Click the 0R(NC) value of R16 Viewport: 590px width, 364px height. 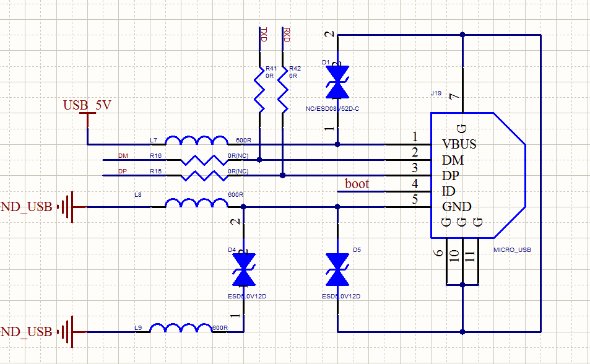coord(238,155)
